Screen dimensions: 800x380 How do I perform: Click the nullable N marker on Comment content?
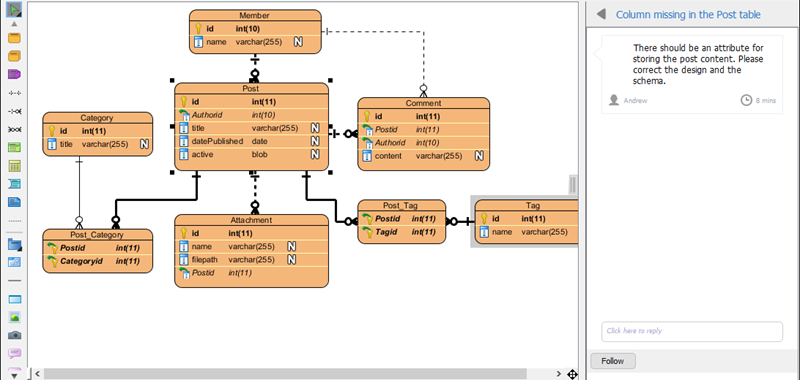[x=479, y=156]
